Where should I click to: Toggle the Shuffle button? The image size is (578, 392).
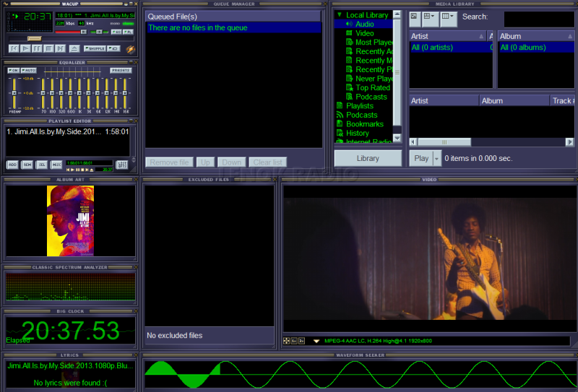coord(95,48)
